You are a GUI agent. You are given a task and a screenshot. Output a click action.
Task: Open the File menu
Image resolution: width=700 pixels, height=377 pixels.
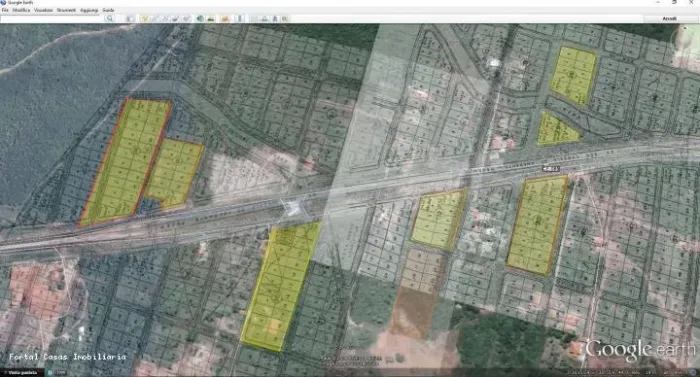click(x=5, y=10)
